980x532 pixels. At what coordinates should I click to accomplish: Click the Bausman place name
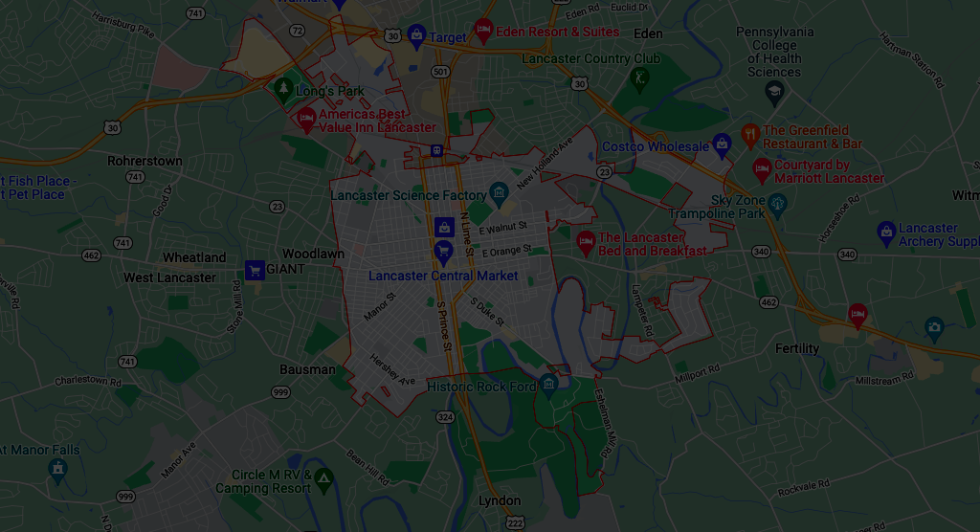[x=307, y=369]
